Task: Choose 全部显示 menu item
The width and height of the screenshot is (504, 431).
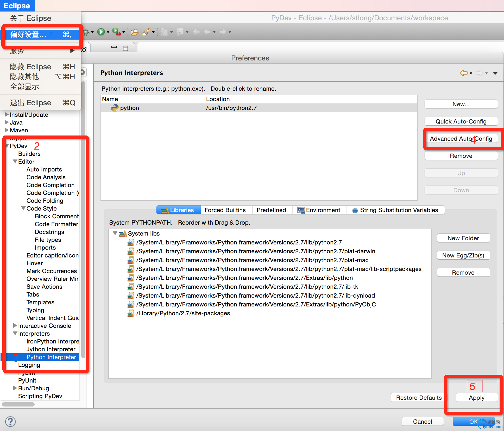Action: [41, 87]
